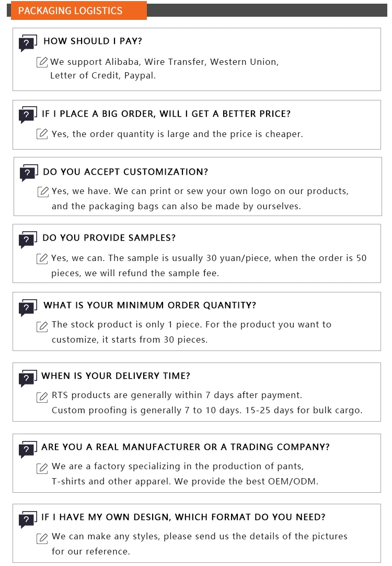Click the question icon beside the own design format question
This screenshot has width=392, height=566.
tap(28, 519)
